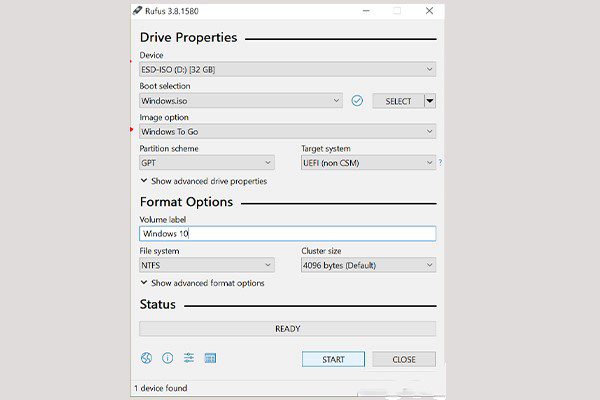
Task: Click the 'File system' label
Action: (x=159, y=251)
